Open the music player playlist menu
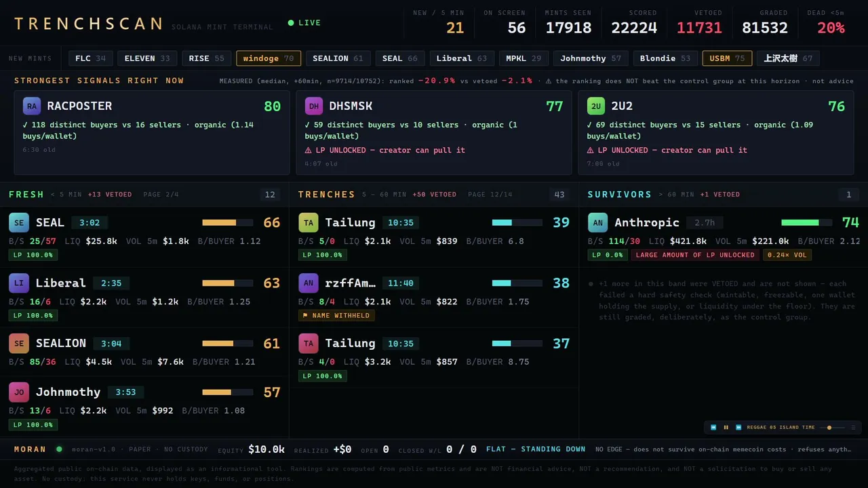 point(853,428)
